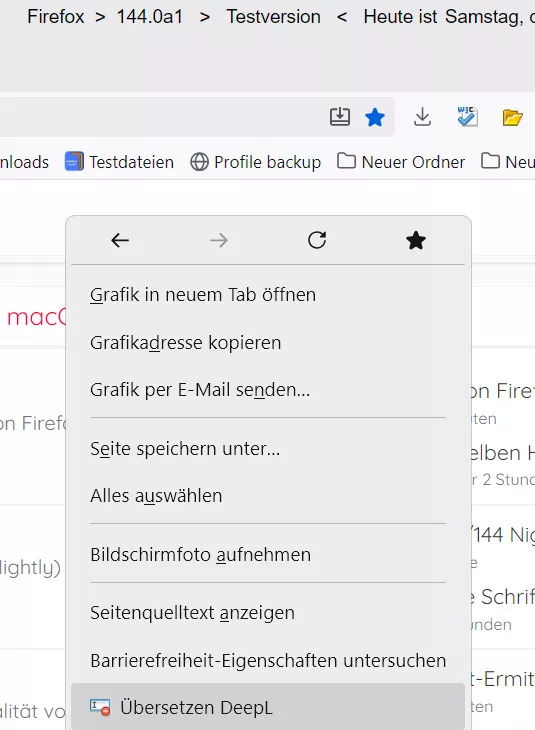Click the yellow open-folder toolbar icon
Image resolution: width=535 pixels, height=730 pixels.
512,117
